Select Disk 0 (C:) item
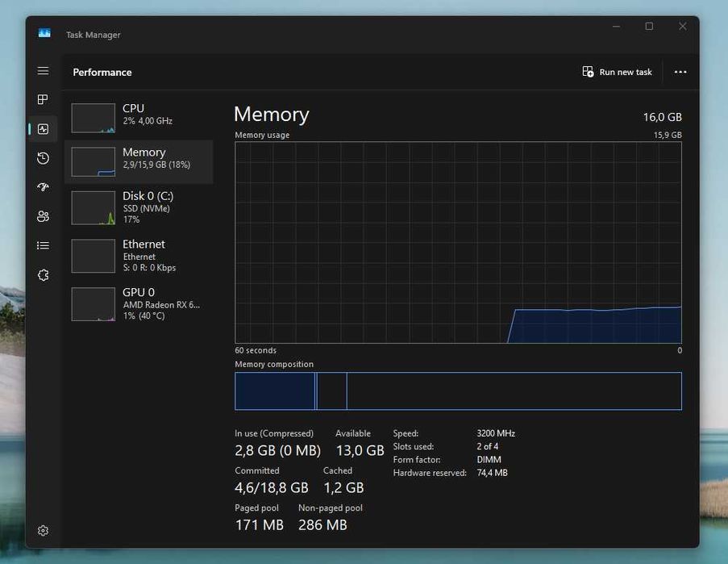Viewport: 728px width, 564px height. pyautogui.click(x=139, y=207)
